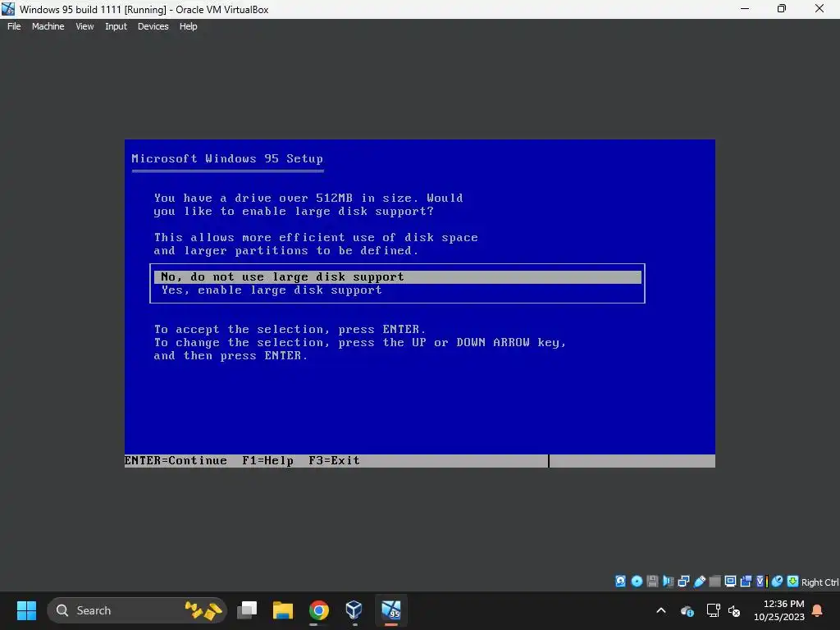
Task: Restore down the VirtualBox window
Action: [782, 9]
